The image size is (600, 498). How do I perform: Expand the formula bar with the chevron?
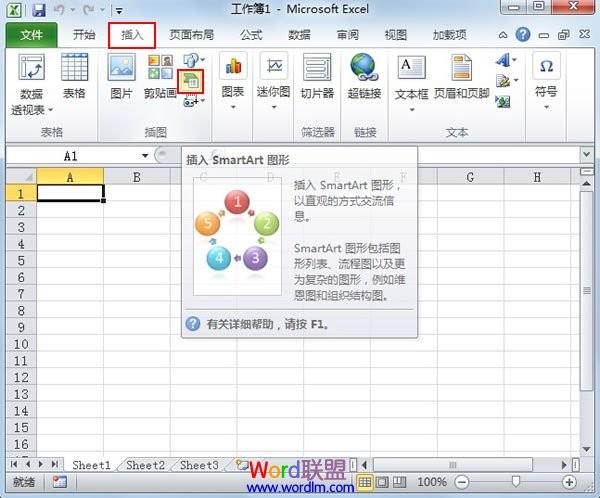pyautogui.click(x=586, y=155)
